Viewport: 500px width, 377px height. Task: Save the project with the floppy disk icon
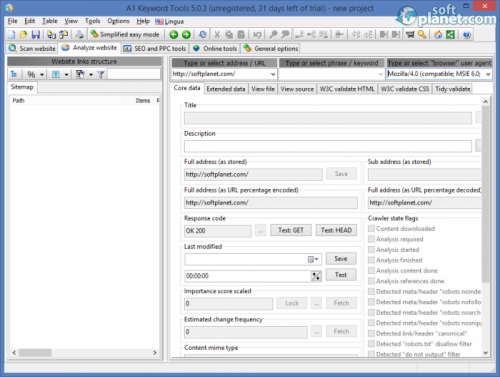(x=36, y=35)
